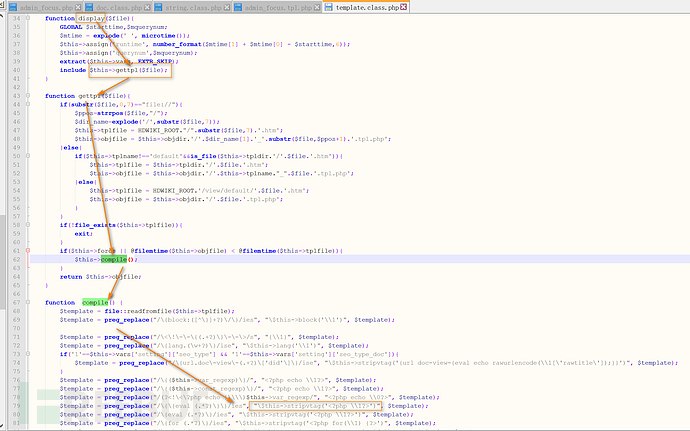Close the admin_focus.php tab
Viewport: 690px width, 431px height.
78,7
